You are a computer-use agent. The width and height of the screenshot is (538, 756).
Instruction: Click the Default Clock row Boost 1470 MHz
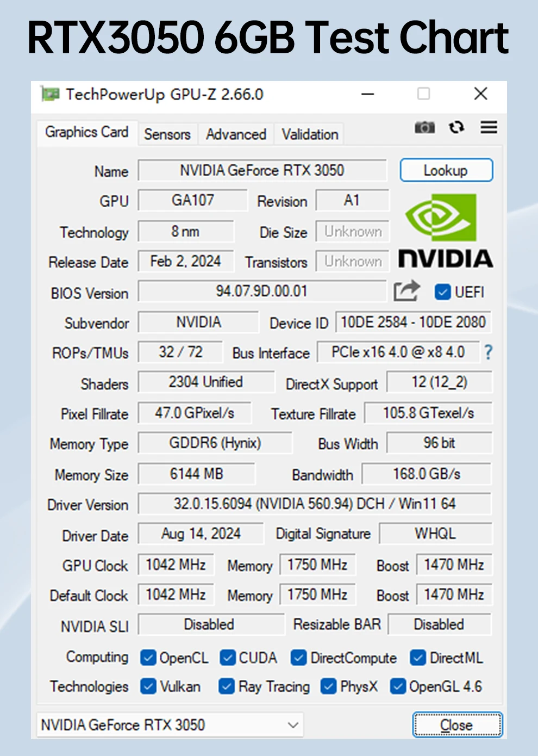(454, 594)
